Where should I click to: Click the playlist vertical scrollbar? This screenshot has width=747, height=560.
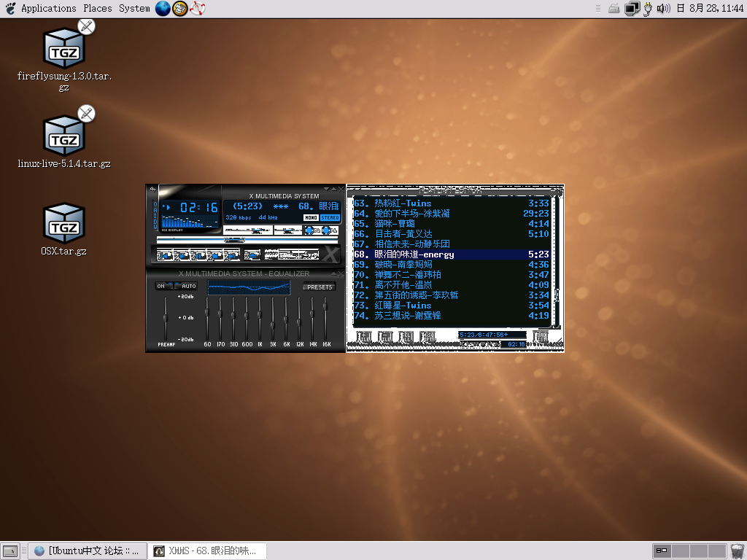point(556,262)
